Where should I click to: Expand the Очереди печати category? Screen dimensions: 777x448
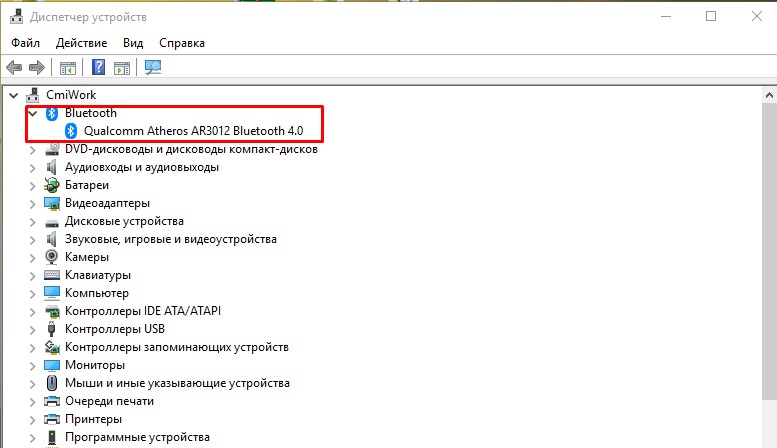33,402
